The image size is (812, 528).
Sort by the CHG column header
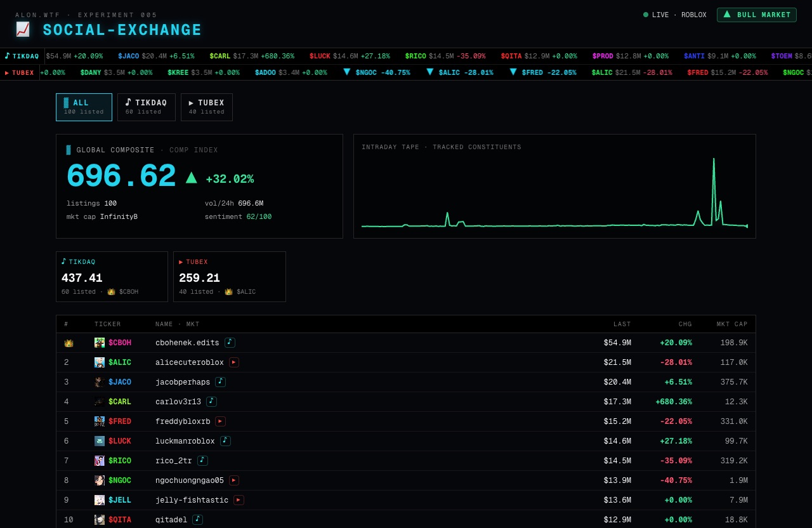(x=685, y=324)
